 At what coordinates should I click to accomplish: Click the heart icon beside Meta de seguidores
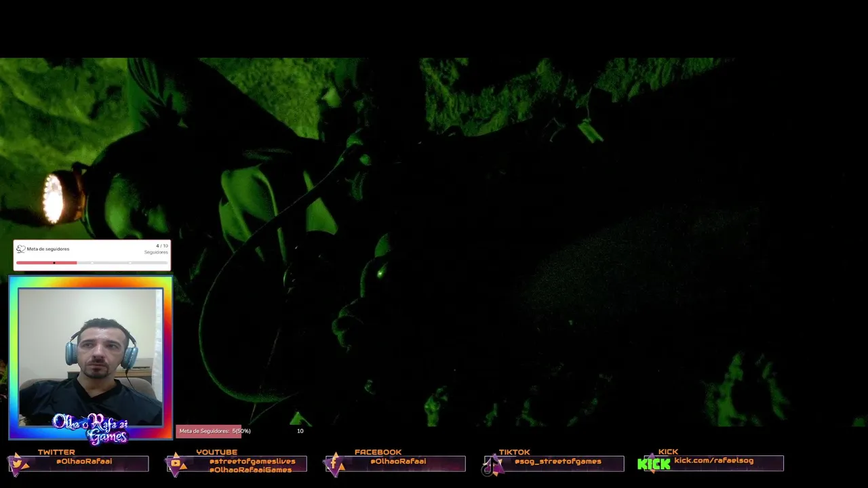(x=21, y=249)
